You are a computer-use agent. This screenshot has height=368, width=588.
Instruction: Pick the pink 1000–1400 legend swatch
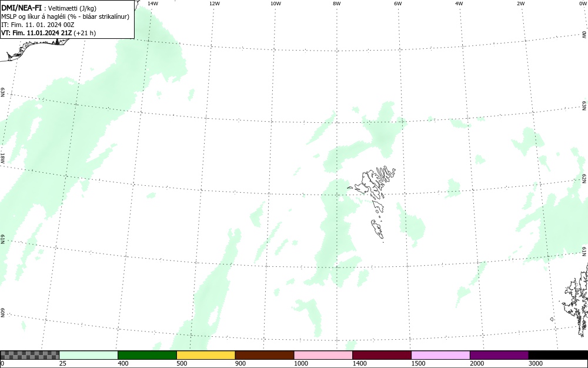(x=323, y=355)
